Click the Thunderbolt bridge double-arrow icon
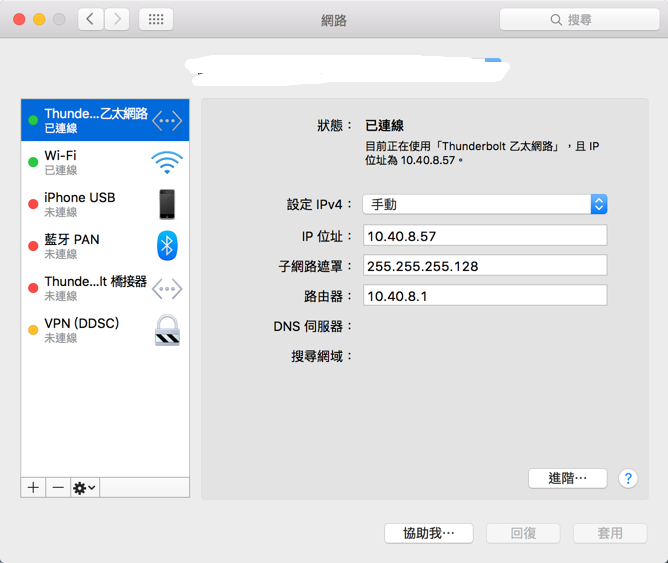 click(167, 288)
